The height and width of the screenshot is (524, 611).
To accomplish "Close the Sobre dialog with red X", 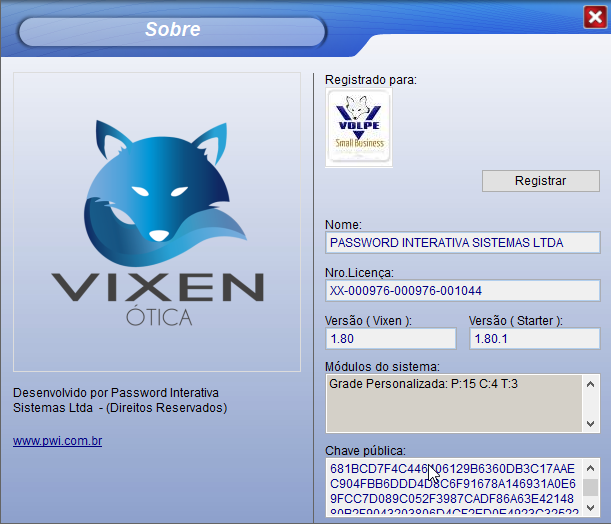I will tap(595, 17).
